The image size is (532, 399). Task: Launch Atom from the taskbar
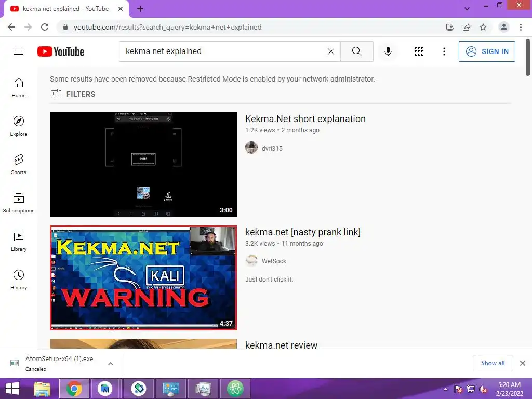[x=235, y=389]
